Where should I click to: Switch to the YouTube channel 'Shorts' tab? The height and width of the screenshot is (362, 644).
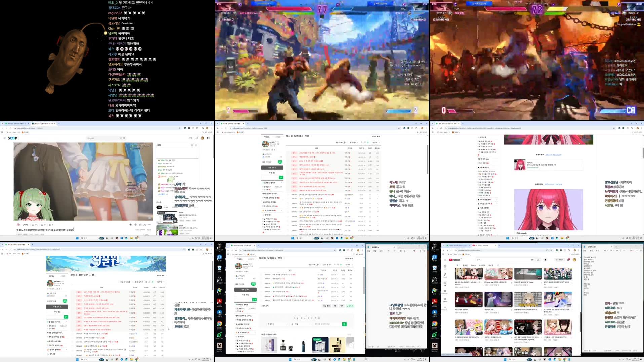pyautogui.click(x=473, y=265)
